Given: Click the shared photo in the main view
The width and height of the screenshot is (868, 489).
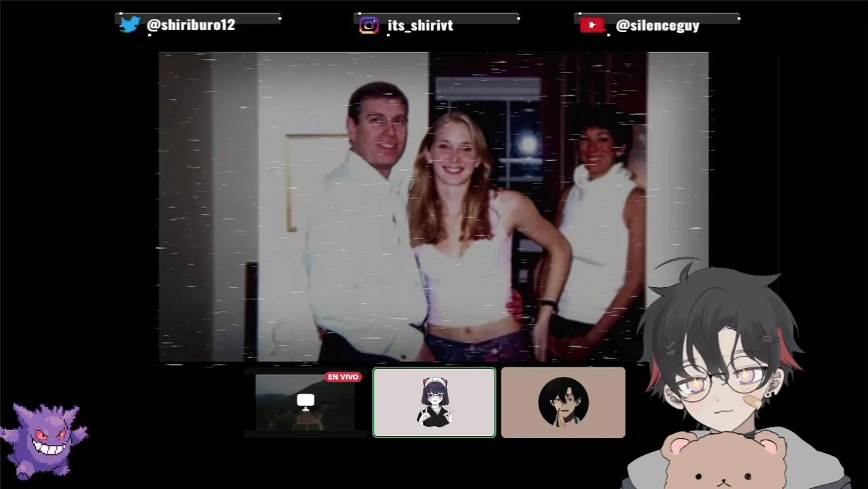Looking at the screenshot, I should (433, 206).
